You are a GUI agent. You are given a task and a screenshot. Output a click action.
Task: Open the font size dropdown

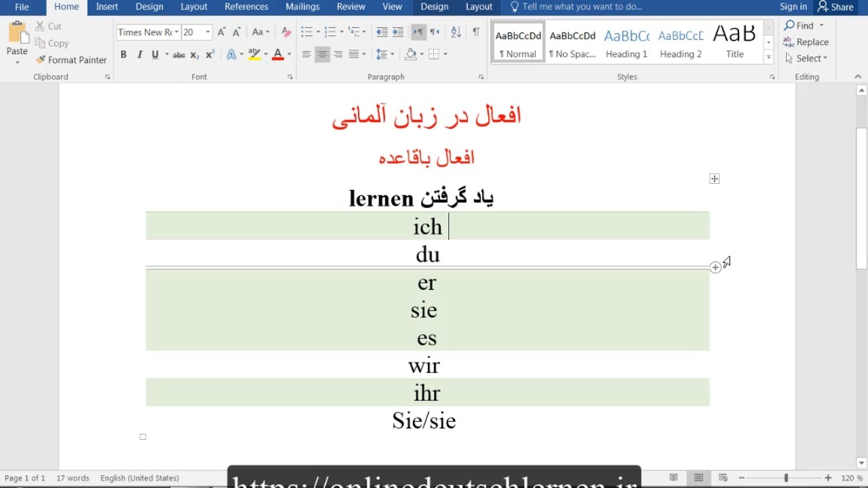(208, 33)
